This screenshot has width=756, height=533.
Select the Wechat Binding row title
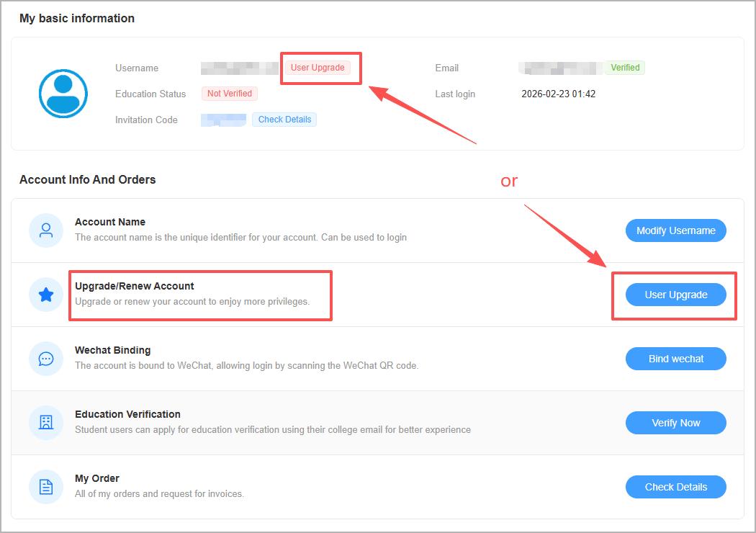click(x=113, y=350)
